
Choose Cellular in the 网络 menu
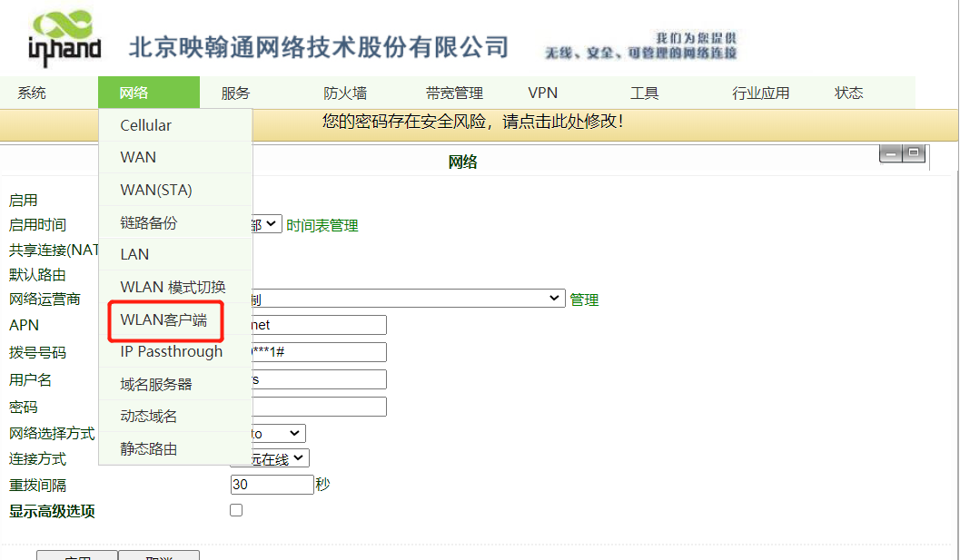[x=145, y=125]
